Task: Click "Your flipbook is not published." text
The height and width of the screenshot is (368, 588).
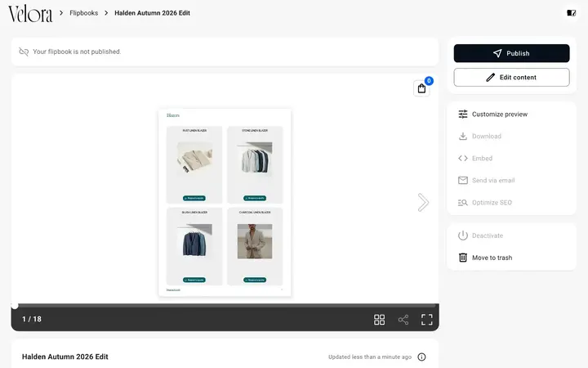Action: tap(77, 52)
